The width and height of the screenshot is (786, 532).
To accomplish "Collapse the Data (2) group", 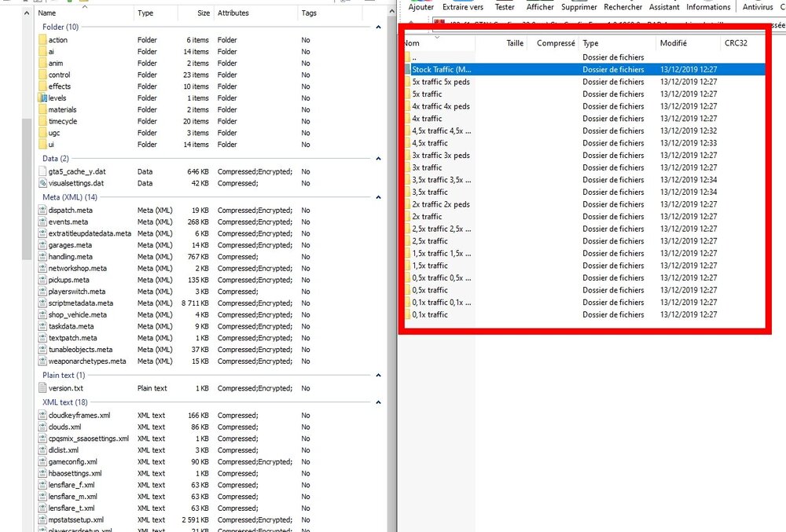I will click(379, 159).
